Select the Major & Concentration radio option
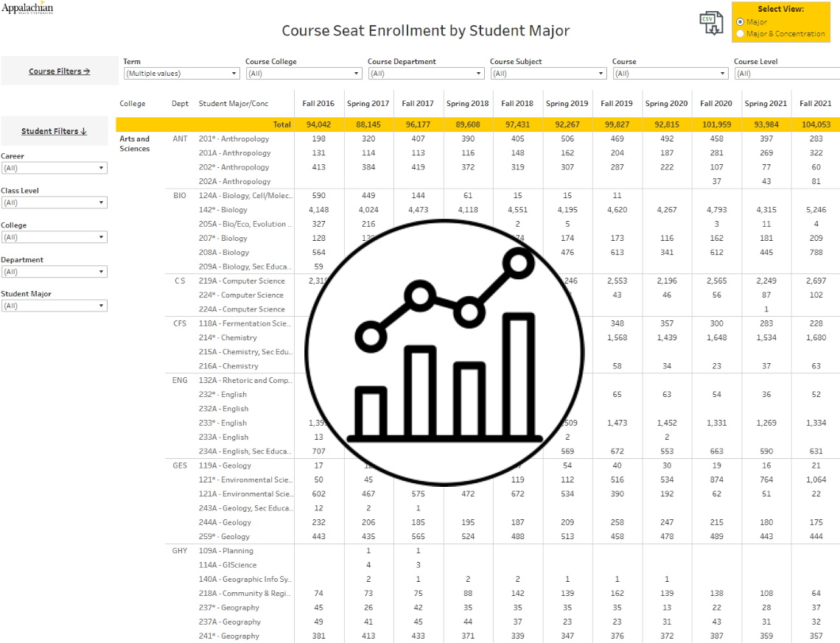 [x=740, y=34]
